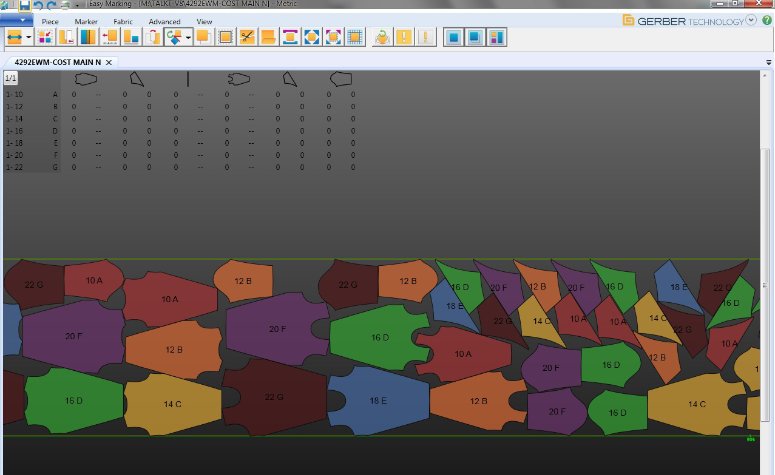Viewport: 775px width, 475px height.
Task: Click row label "1- 20"
Action: point(14,155)
